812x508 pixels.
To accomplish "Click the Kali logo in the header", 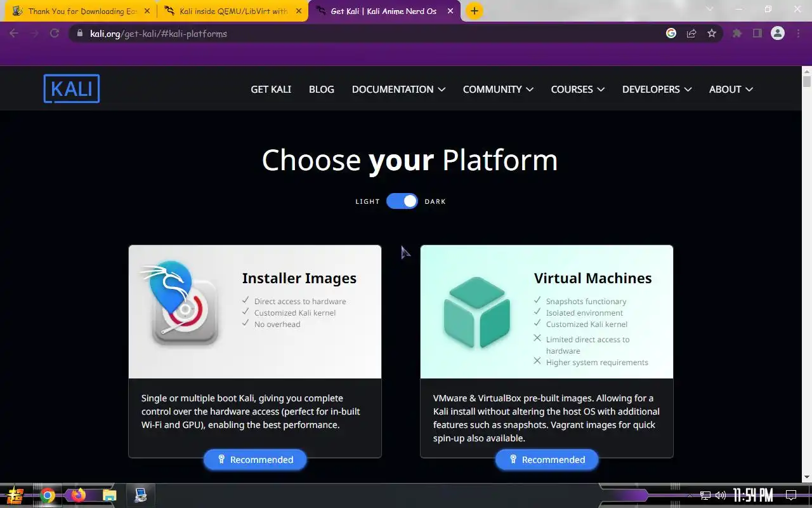I will coord(72,89).
